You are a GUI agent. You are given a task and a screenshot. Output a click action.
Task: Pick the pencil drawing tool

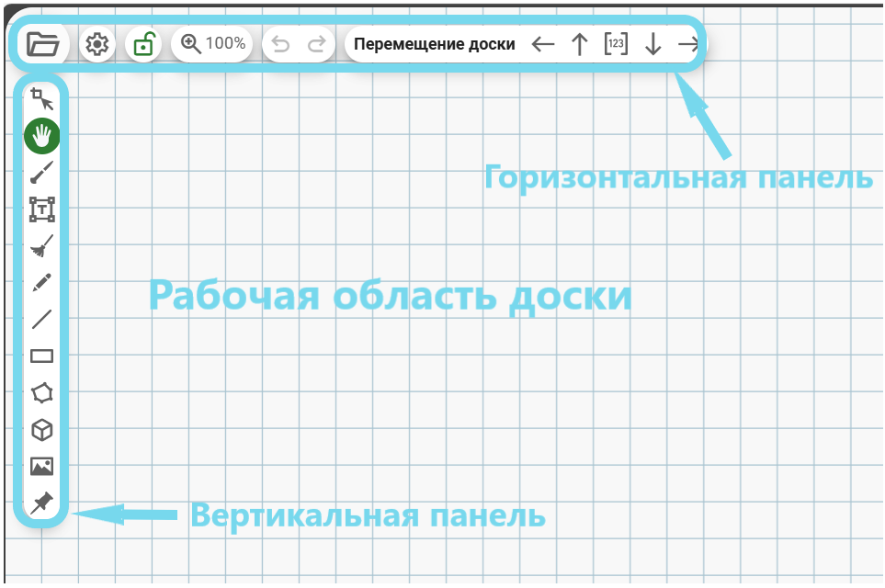(42, 282)
